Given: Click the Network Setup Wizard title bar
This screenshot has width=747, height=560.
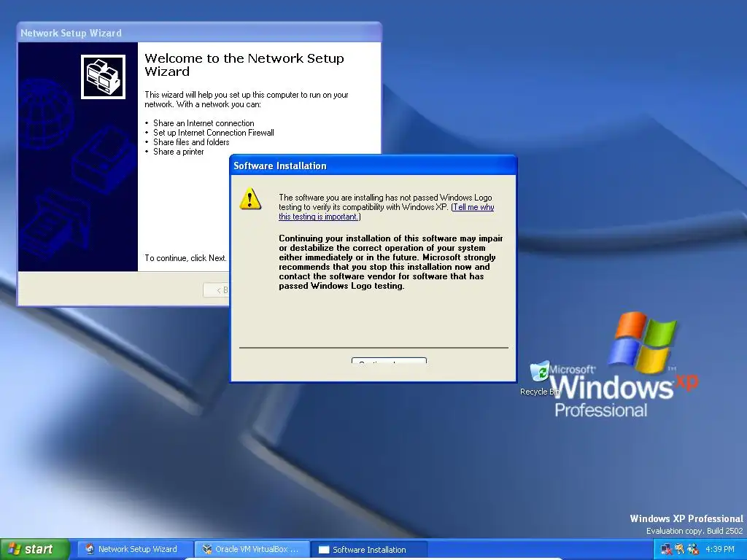Looking at the screenshot, I should (x=199, y=33).
